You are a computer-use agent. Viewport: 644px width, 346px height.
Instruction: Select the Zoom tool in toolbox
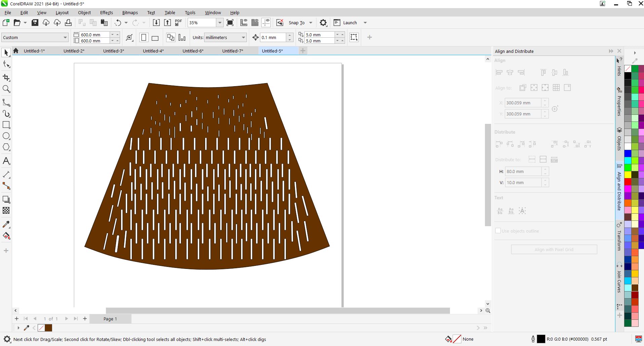click(6, 89)
